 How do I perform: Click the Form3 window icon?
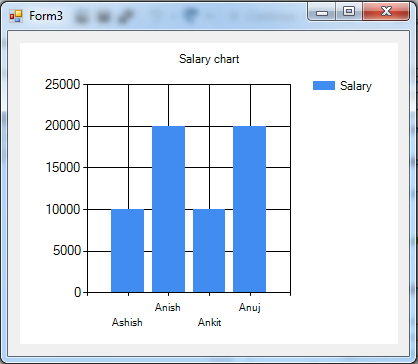pos(16,16)
